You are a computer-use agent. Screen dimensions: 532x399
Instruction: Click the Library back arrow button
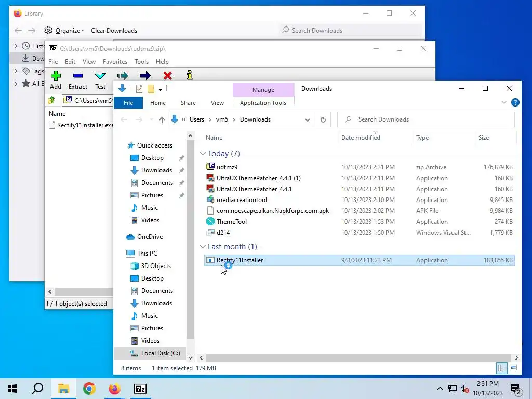pyautogui.click(x=18, y=31)
